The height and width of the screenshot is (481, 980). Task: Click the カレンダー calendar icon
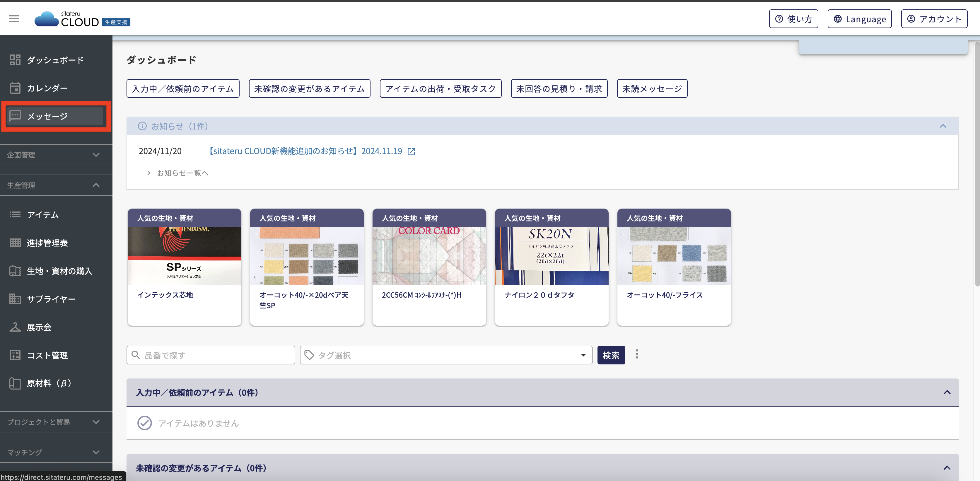tap(15, 88)
